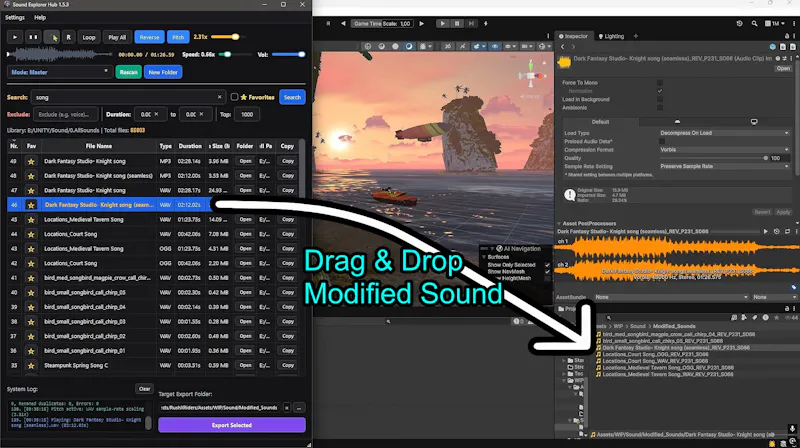
Task: Open scene Gizmos dropdown in scene toolbar
Action: pos(544,46)
